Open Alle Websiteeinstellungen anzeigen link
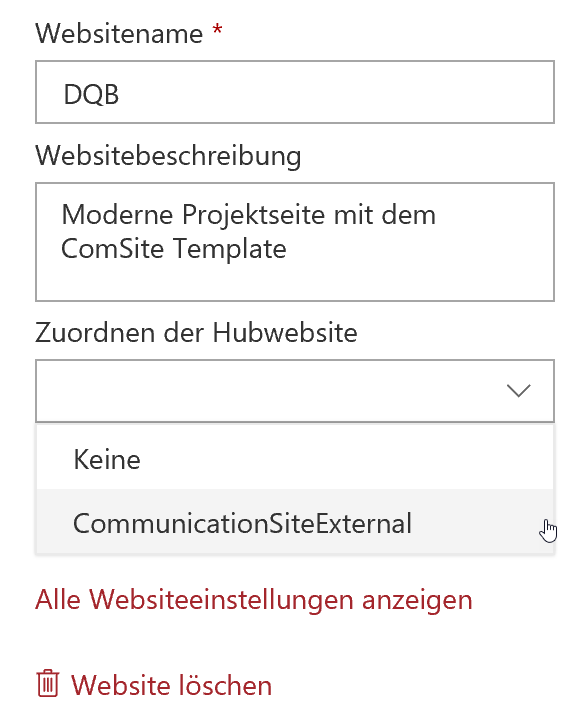The width and height of the screenshot is (586, 725). pos(253,600)
